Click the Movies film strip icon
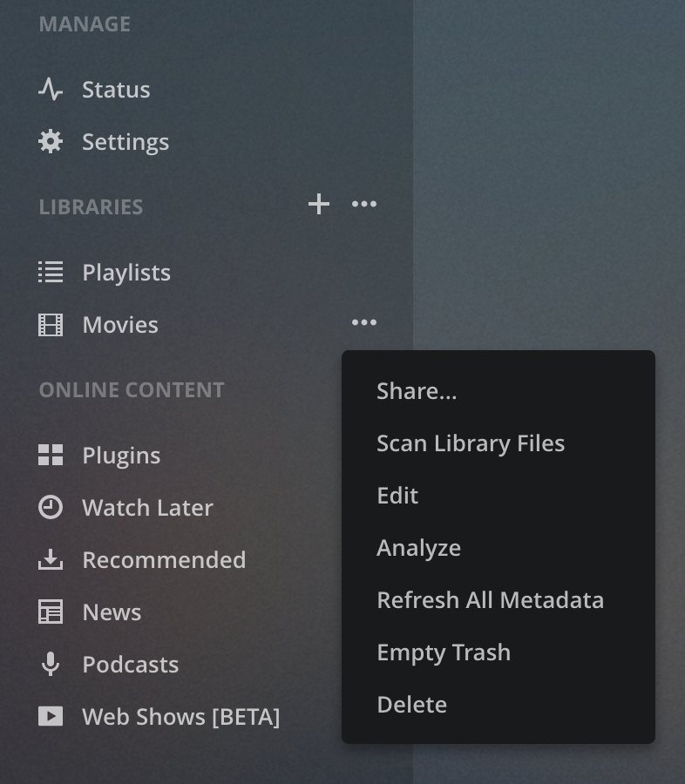The image size is (685, 784). [51, 324]
